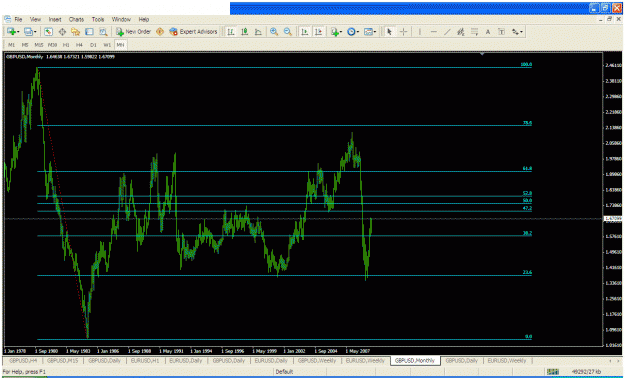Select the GBPUSD,Monthly chart tab
This screenshot has width=625, height=378.
point(415,360)
